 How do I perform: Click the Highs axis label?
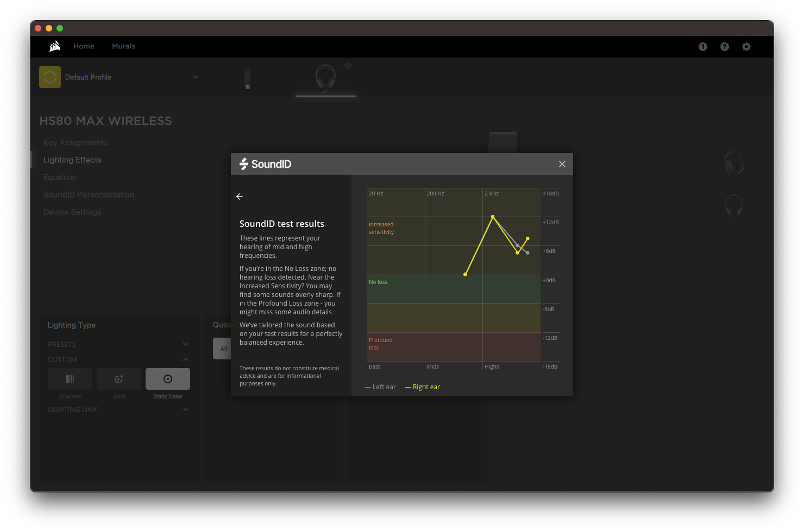point(492,367)
